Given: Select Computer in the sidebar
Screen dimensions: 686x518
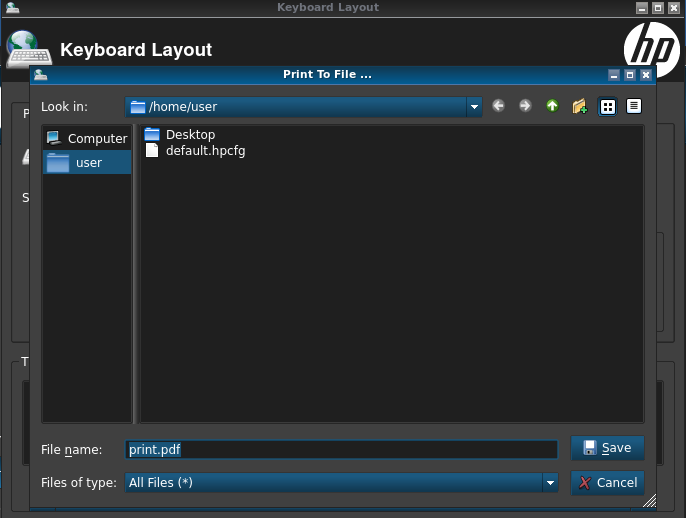Looking at the screenshot, I should tap(87, 138).
